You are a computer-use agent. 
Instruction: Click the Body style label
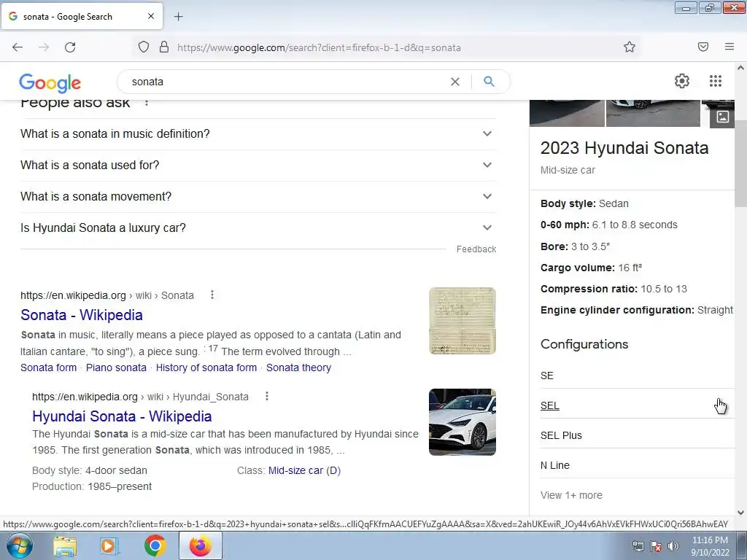(568, 204)
